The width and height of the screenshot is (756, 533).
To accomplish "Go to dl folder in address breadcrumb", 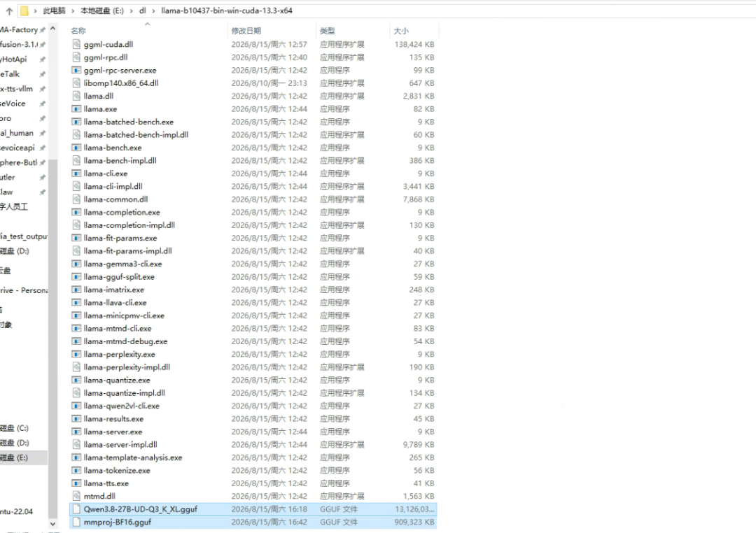I will tap(142, 10).
